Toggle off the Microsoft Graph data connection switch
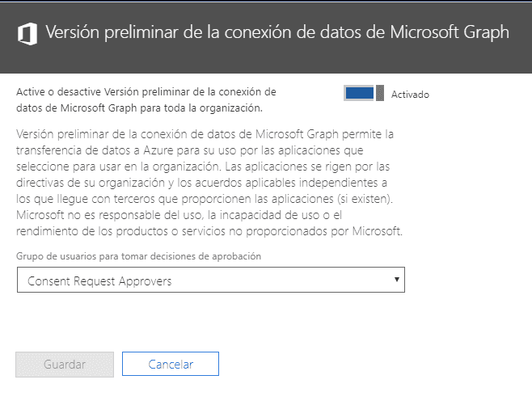532x405 pixels. pos(364,93)
